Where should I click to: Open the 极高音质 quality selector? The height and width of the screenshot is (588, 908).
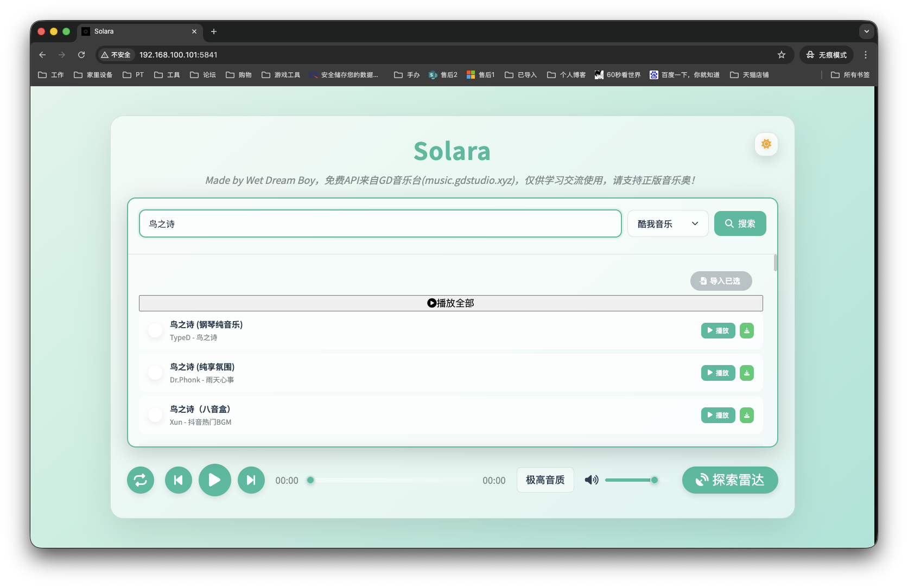coord(545,480)
